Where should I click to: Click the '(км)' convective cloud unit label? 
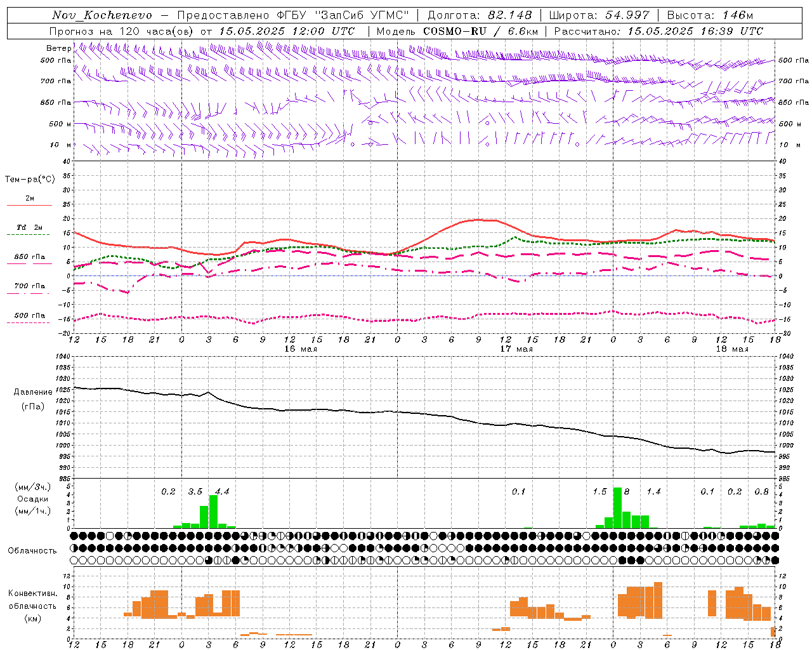pyautogui.click(x=33, y=618)
